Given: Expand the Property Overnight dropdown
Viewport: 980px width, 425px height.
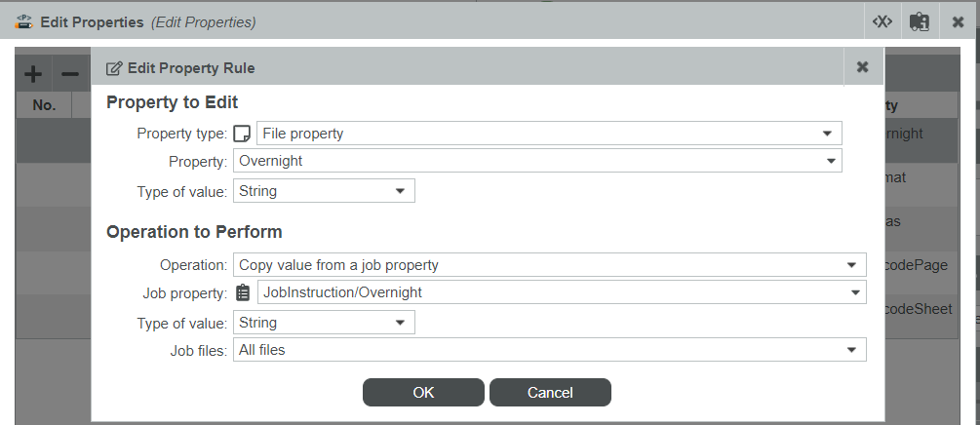Looking at the screenshot, I should click(537, 161).
